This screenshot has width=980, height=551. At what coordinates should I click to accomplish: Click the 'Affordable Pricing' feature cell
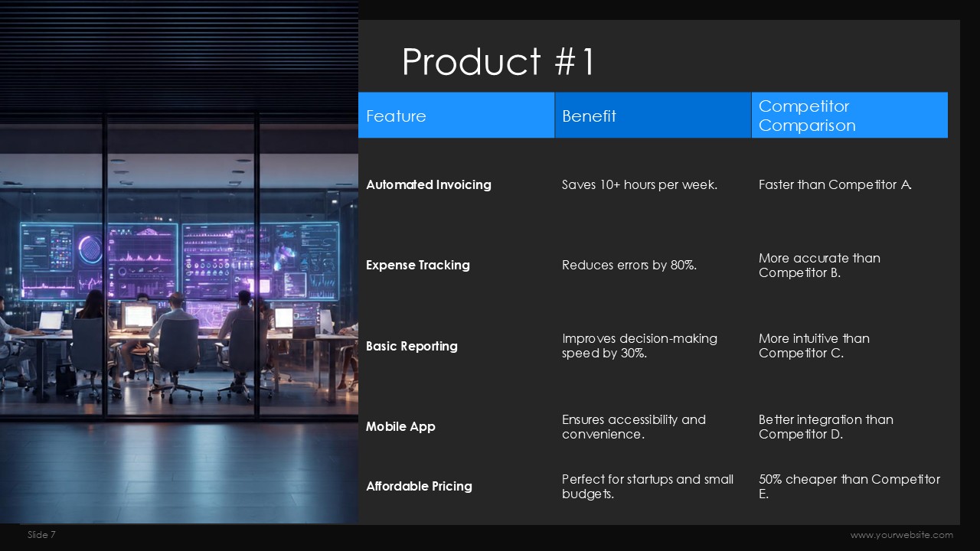coord(419,486)
